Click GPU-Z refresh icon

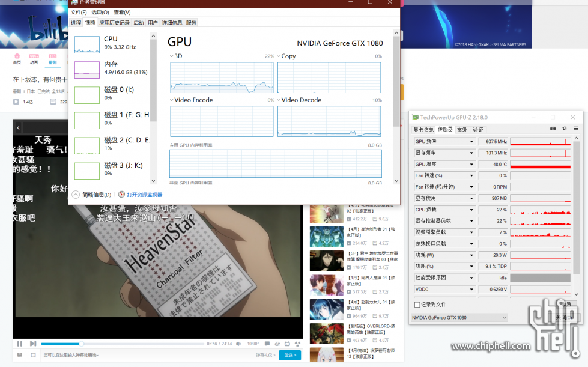(565, 128)
